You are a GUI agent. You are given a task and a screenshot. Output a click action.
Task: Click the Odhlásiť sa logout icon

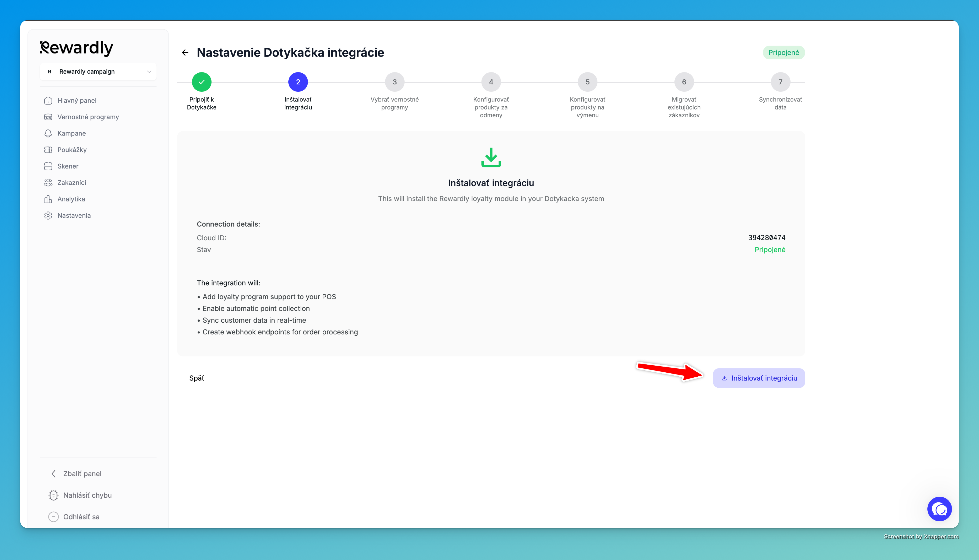54,517
